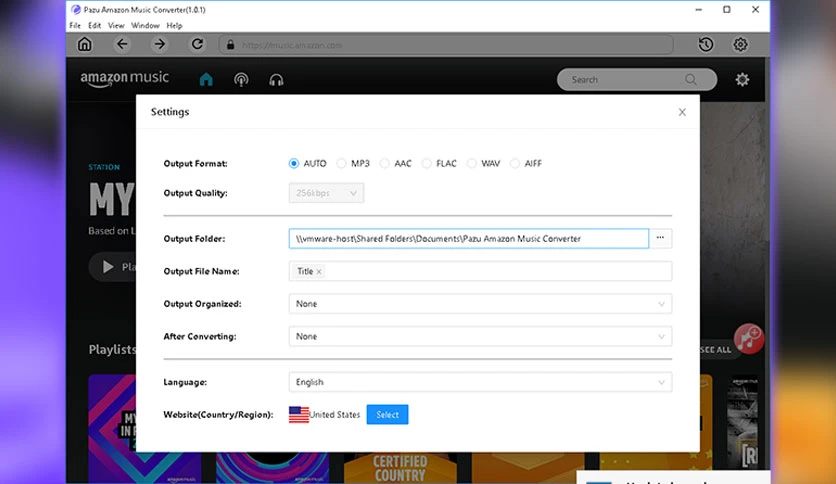Select AIFF output format
This screenshot has width=836, height=484.
pos(515,164)
